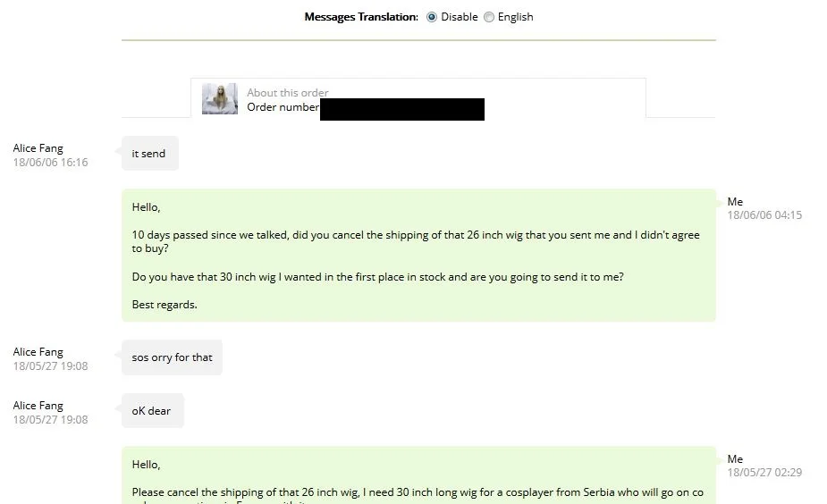Click the Me label dated 18/06/06 04:15
The height and width of the screenshot is (504, 827).
click(x=735, y=201)
